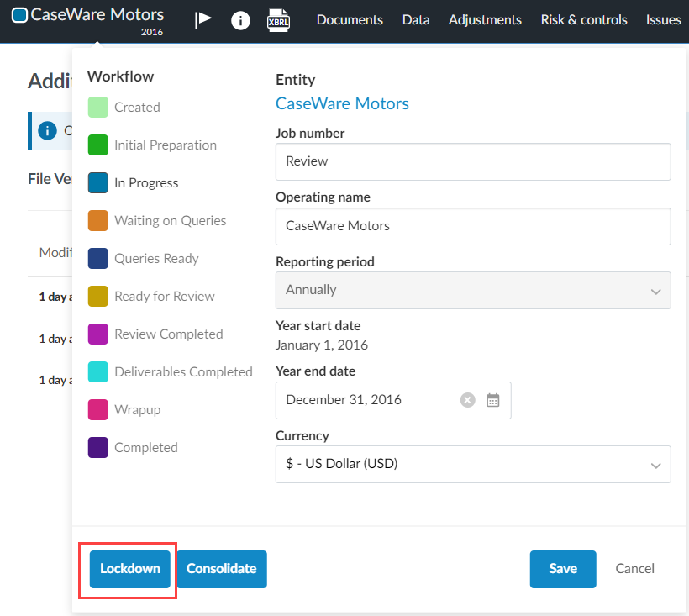Click the Consolidate button
Image resolution: width=689 pixels, height=616 pixels.
[222, 569]
